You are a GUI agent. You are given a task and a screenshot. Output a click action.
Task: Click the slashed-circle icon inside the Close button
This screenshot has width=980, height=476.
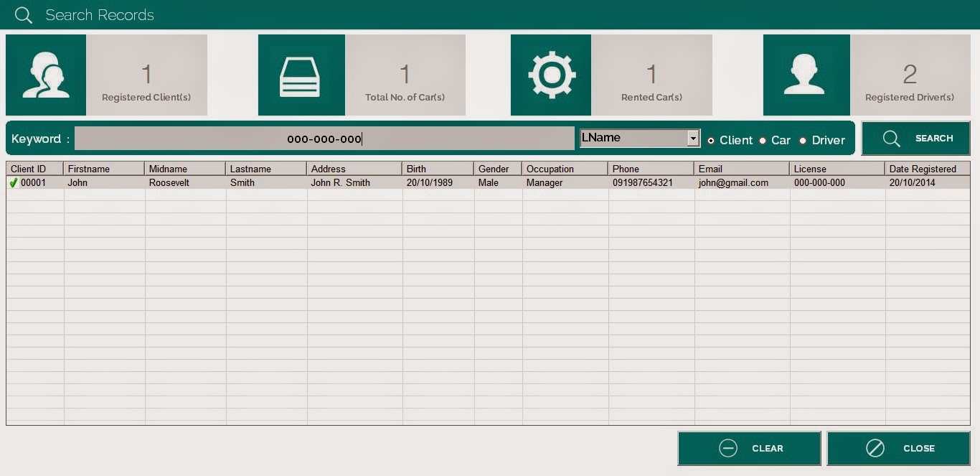(875, 448)
